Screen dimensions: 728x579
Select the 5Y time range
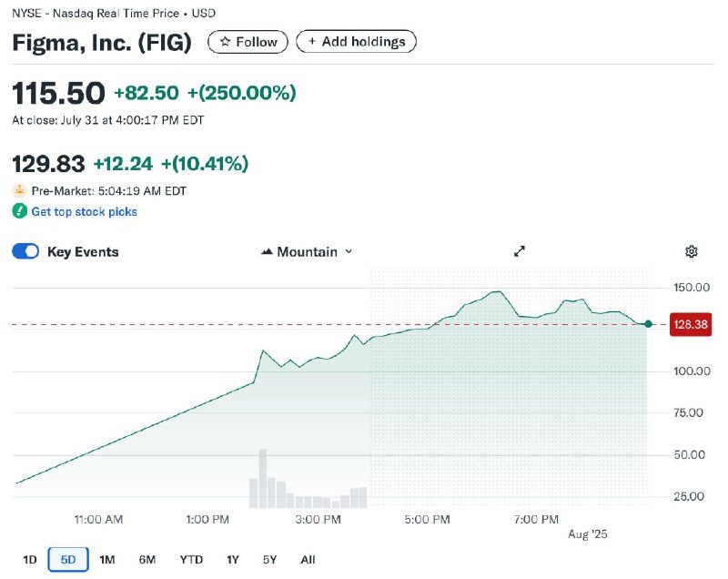point(269,560)
